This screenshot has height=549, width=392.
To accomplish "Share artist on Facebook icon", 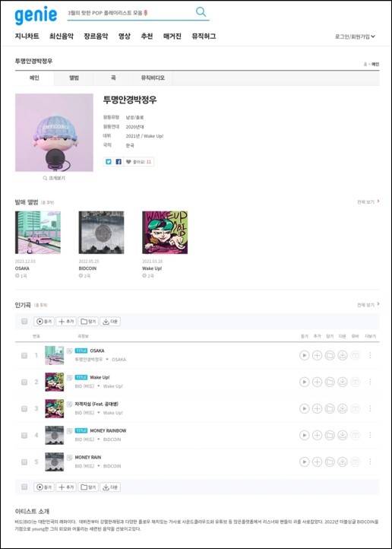I will pos(119,162).
